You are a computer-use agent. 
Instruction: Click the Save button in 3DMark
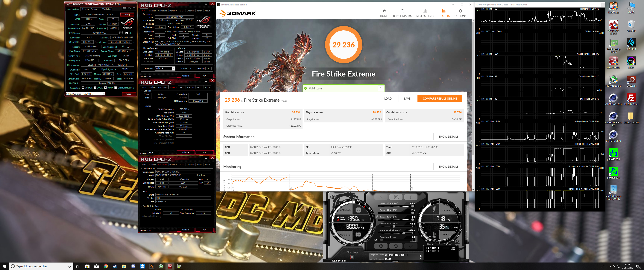[407, 98]
